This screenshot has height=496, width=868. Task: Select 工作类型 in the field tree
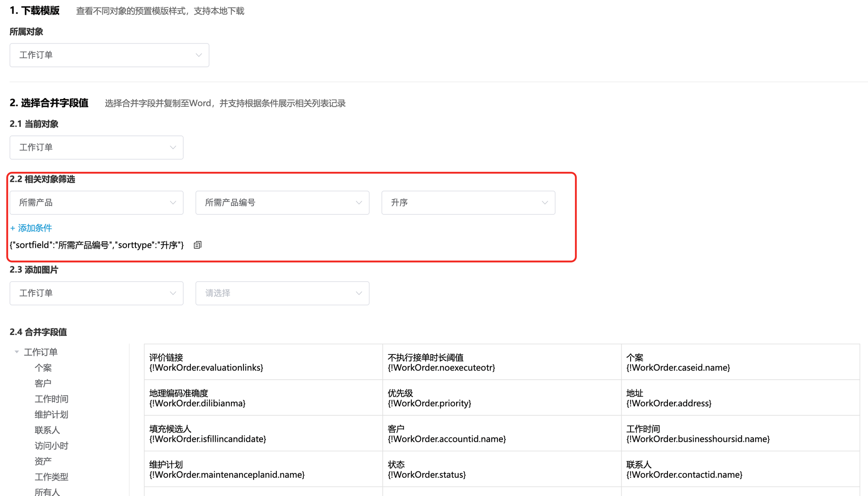(x=51, y=477)
